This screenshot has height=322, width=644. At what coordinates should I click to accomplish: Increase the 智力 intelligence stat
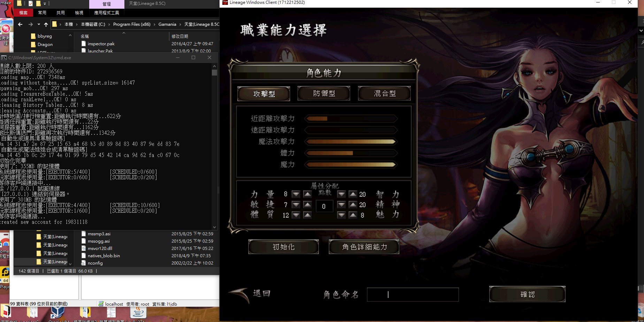(353, 194)
